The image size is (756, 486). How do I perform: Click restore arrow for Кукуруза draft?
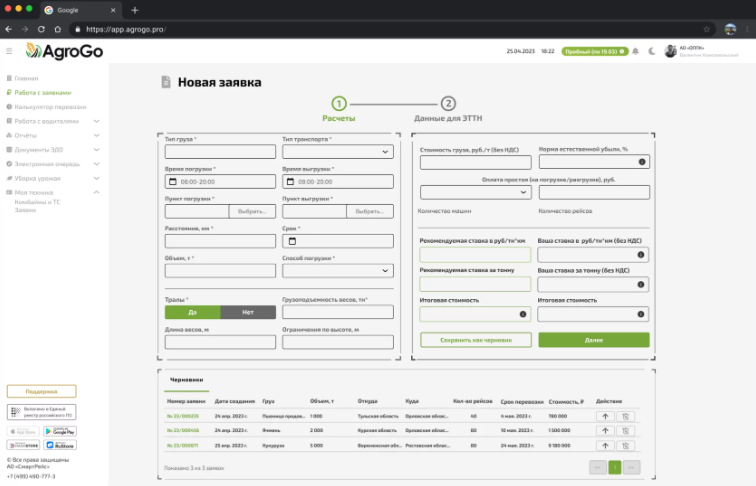point(606,446)
